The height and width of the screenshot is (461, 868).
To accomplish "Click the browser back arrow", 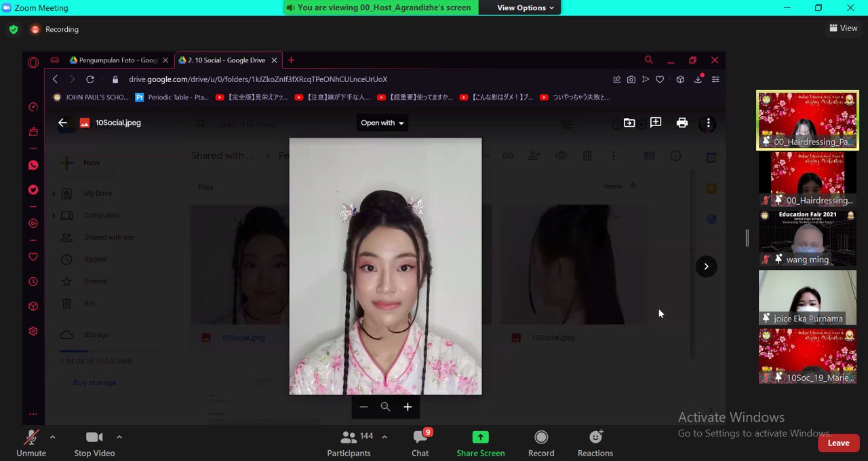I will coord(56,79).
